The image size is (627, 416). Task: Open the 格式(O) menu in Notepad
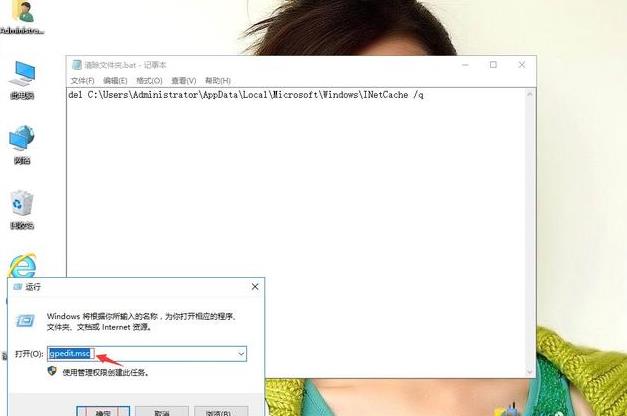click(149, 80)
